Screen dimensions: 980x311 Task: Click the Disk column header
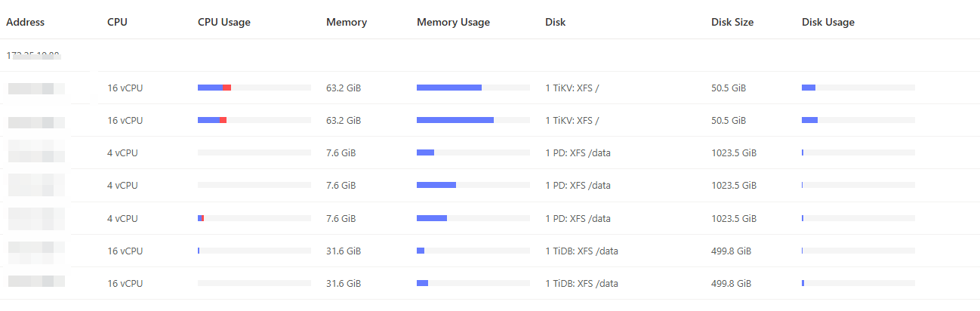(555, 22)
